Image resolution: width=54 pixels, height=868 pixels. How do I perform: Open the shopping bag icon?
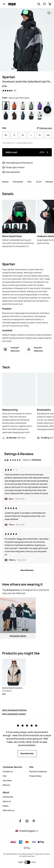[x=50, y=4]
